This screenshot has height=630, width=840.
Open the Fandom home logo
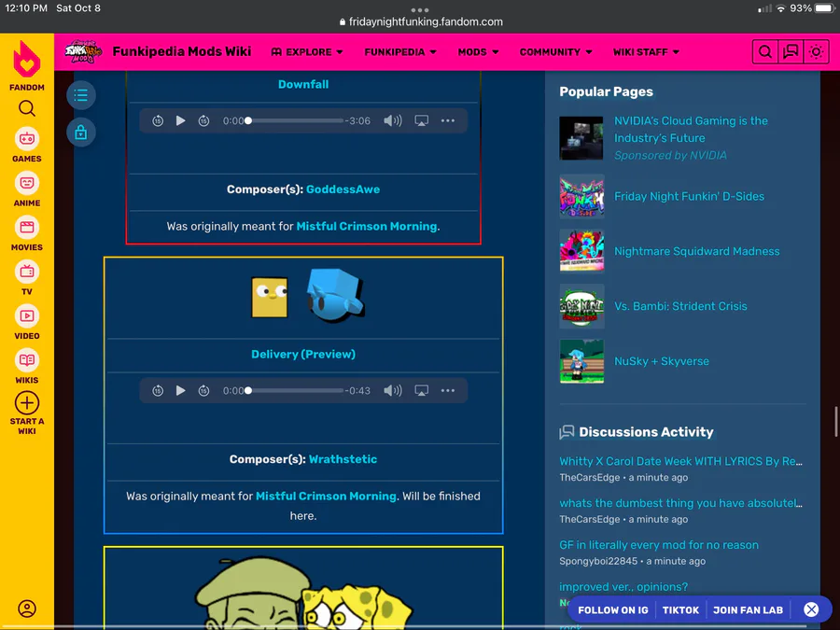27,65
